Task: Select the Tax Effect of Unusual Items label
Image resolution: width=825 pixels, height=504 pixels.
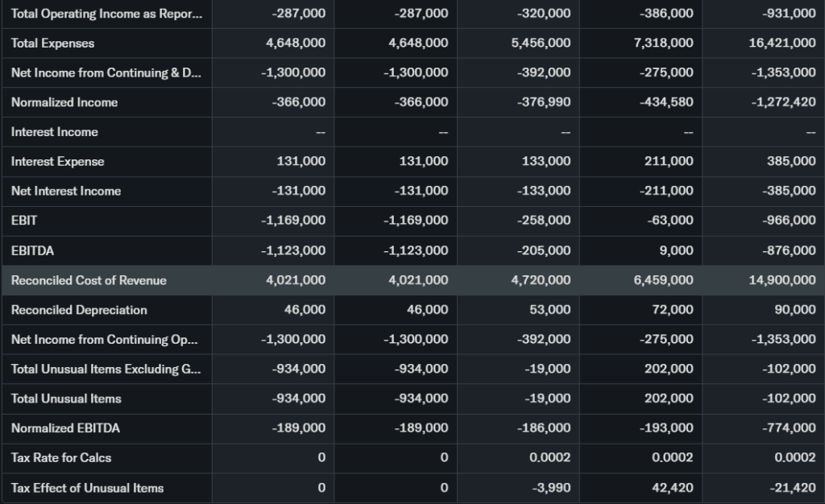Action: (x=87, y=488)
